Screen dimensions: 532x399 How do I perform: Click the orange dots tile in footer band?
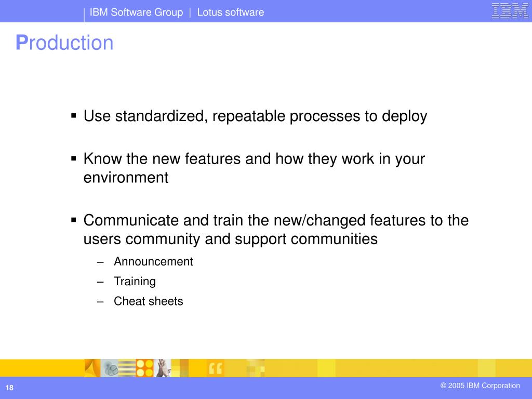click(x=145, y=368)
